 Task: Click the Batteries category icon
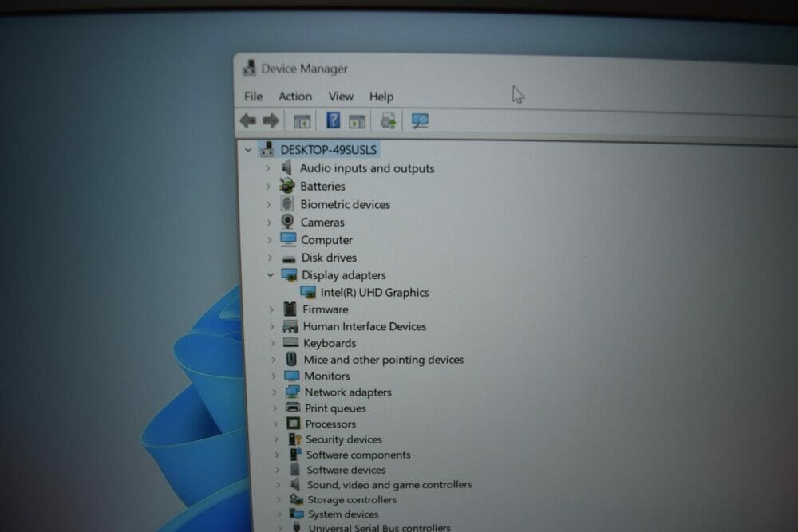(x=287, y=186)
